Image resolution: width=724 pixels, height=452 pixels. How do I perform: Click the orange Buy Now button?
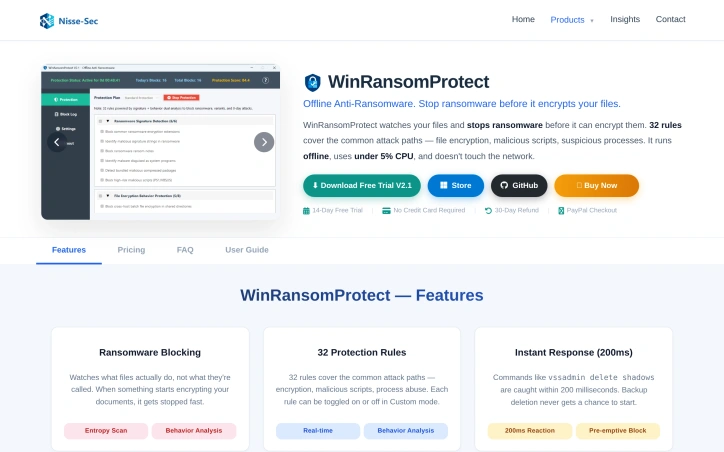click(x=597, y=186)
